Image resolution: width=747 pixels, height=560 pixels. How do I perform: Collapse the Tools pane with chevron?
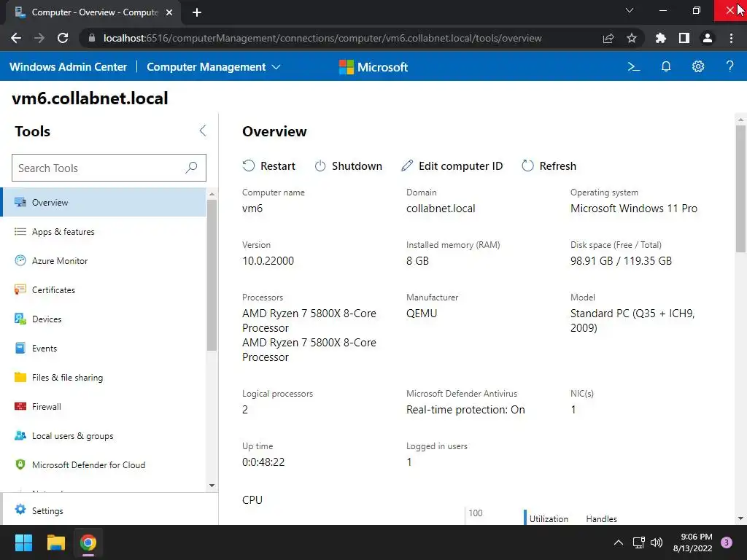click(x=203, y=131)
